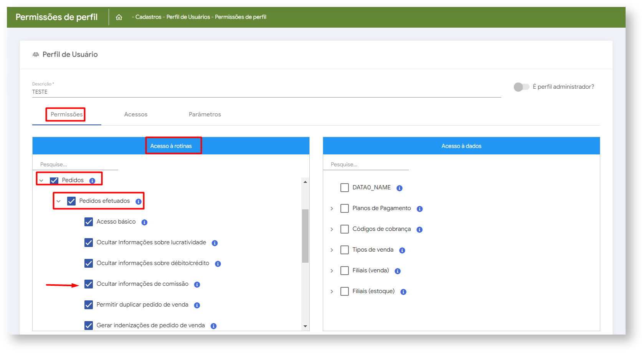Viewport: 644px width, 353px height.
Task: Collapse the Pedidos tree node
Action: 41,181
